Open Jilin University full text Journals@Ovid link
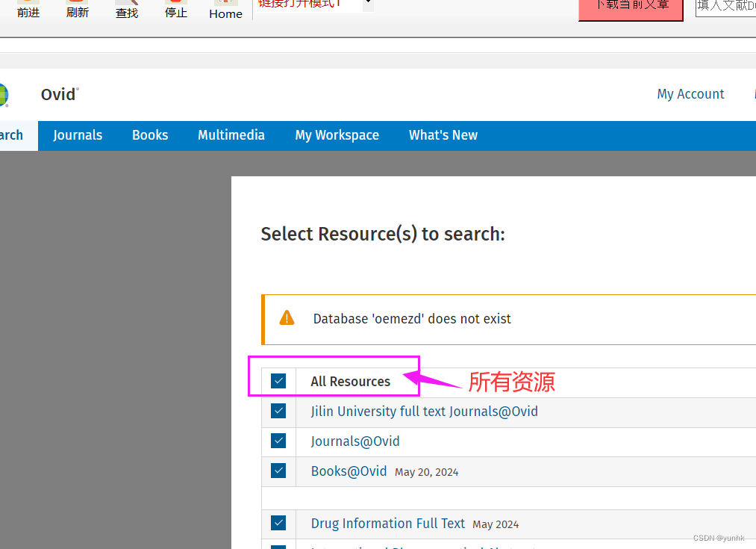Screen dimensions: 756x549 pyautogui.click(x=425, y=412)
